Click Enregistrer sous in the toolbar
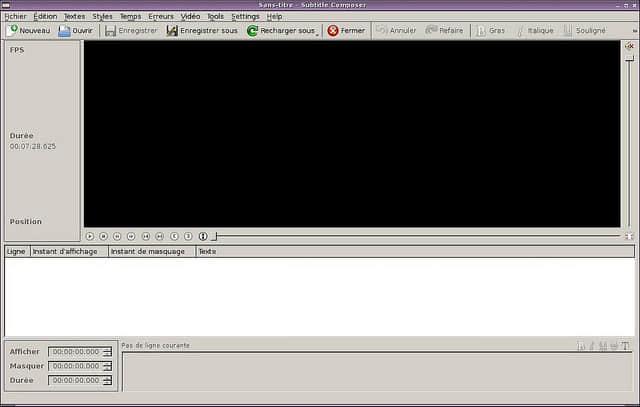The width and height of the screenshot is (640, 407). click(x=202, y=31)
